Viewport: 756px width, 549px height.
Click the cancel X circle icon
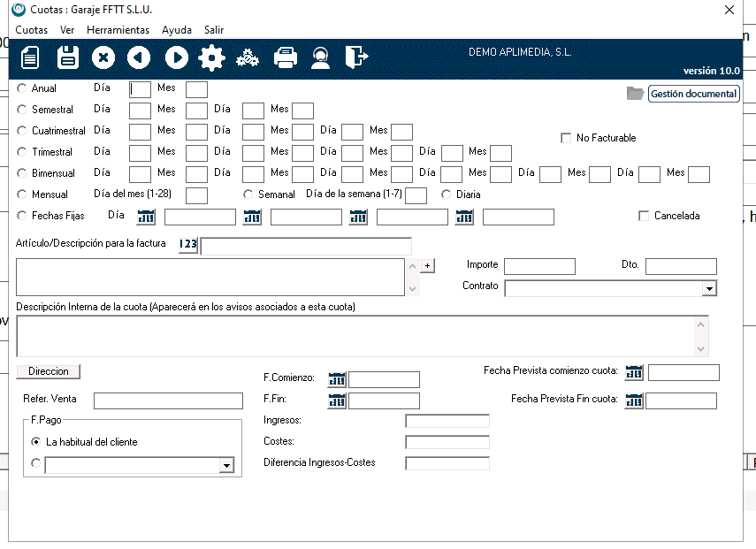pos(103,58)
